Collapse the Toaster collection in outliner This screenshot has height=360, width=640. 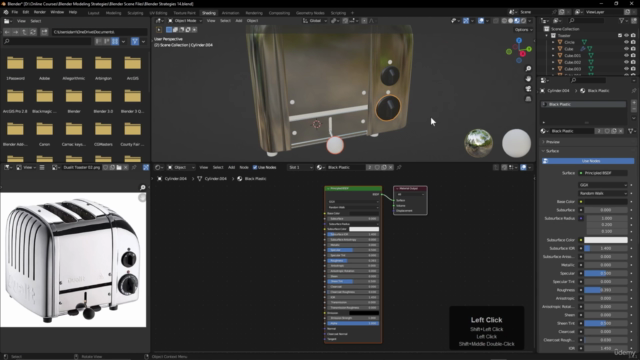point(547,36)
